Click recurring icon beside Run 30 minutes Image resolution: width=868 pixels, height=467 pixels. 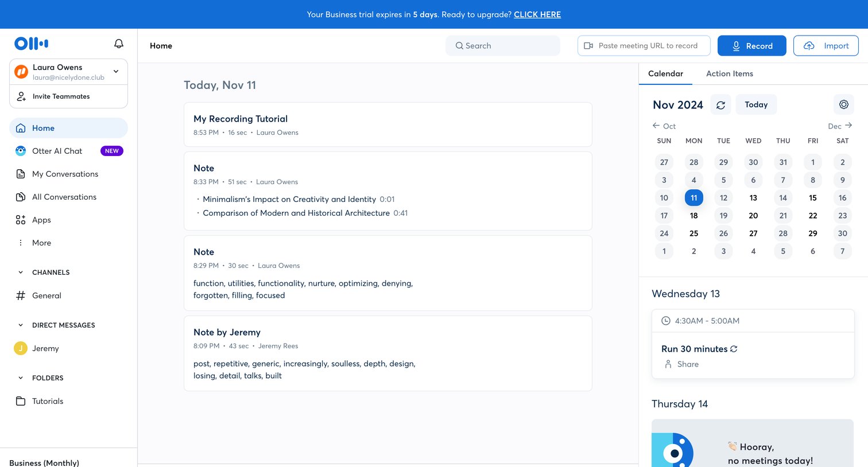click(x=734, y=349)
